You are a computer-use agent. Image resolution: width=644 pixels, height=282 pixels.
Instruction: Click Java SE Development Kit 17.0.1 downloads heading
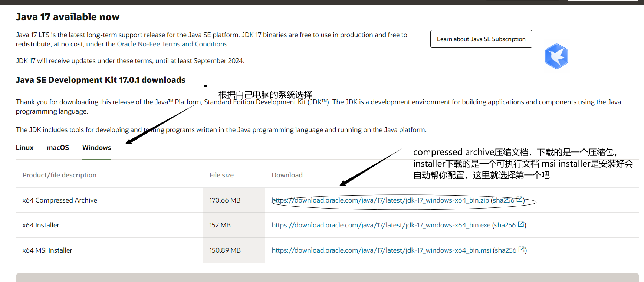[x=101, y=80]
